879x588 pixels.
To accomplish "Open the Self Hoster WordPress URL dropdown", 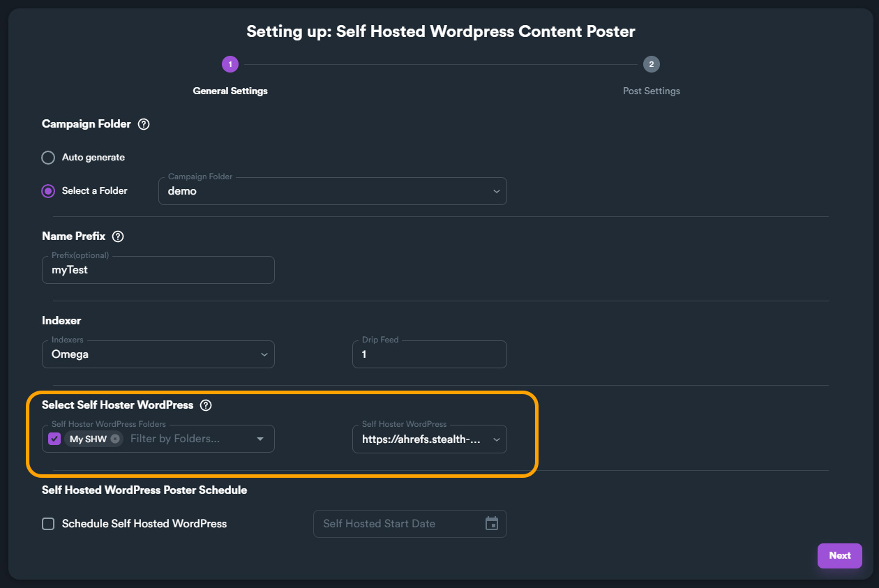I will [x=429, y=439].
